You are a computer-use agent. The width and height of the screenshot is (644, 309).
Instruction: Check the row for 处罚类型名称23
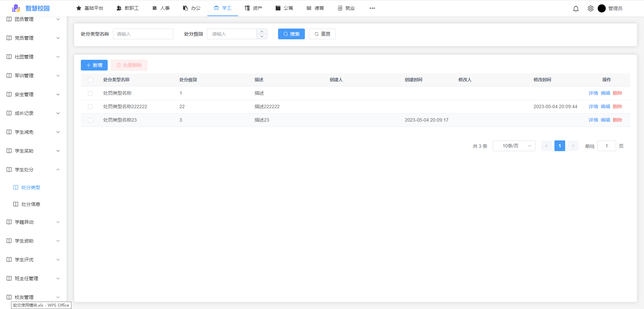pos(90,120)
